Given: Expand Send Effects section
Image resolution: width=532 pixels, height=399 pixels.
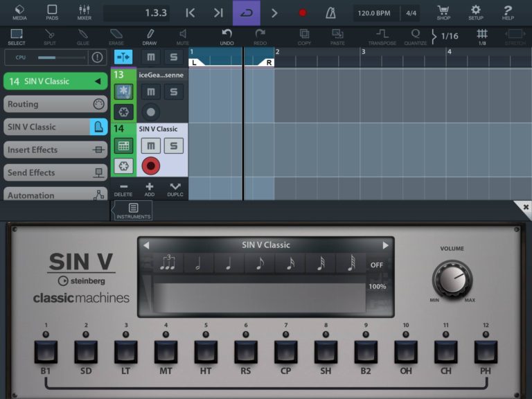Looking at the screenshot, I should click(x=55, y=172).
